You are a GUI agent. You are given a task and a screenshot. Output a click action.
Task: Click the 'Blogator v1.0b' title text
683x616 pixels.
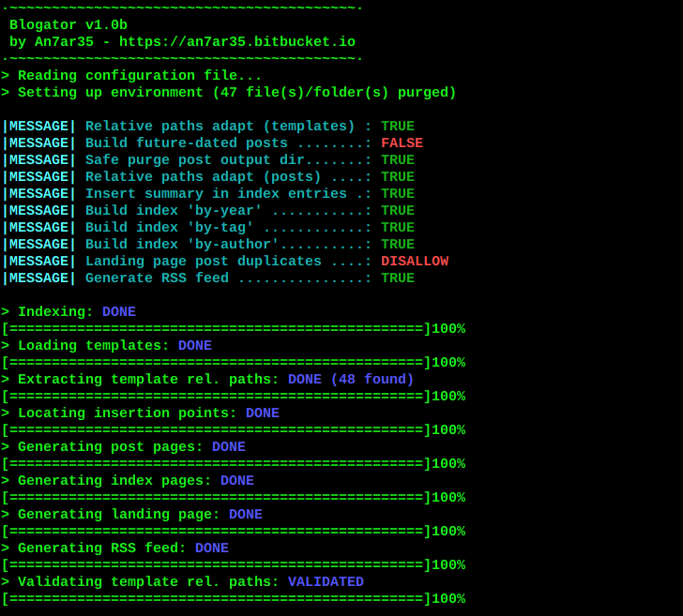point(68,24)
